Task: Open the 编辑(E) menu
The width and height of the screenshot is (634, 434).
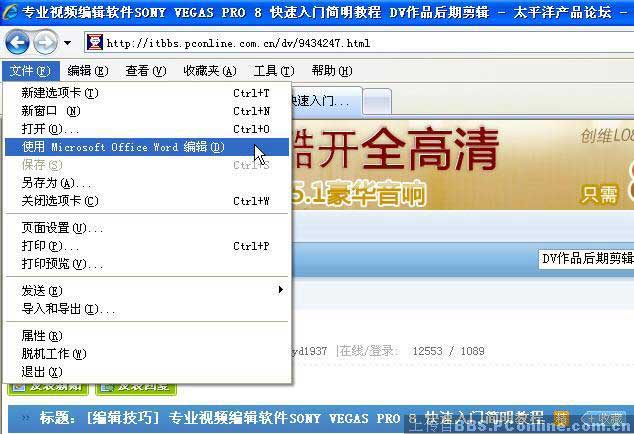Action: point(88,71)
